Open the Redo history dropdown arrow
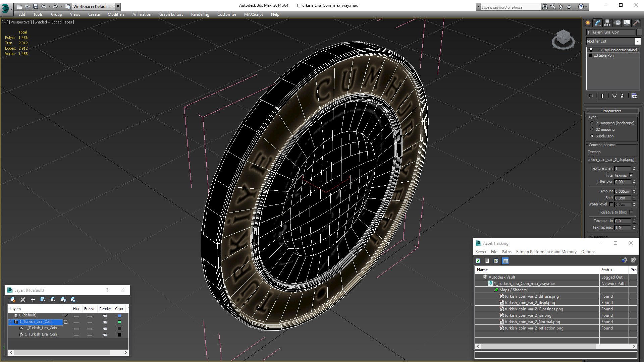 tap(61, 6)
